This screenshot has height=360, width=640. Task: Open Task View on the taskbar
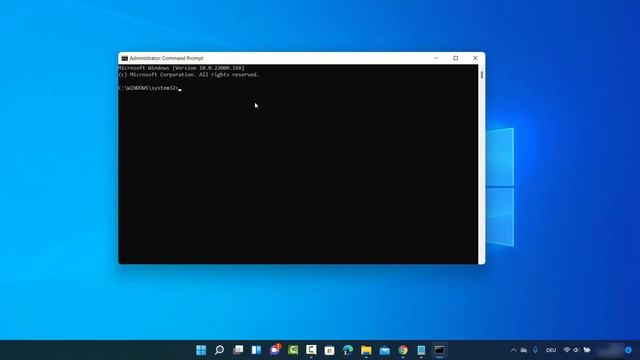coord(238,350)
